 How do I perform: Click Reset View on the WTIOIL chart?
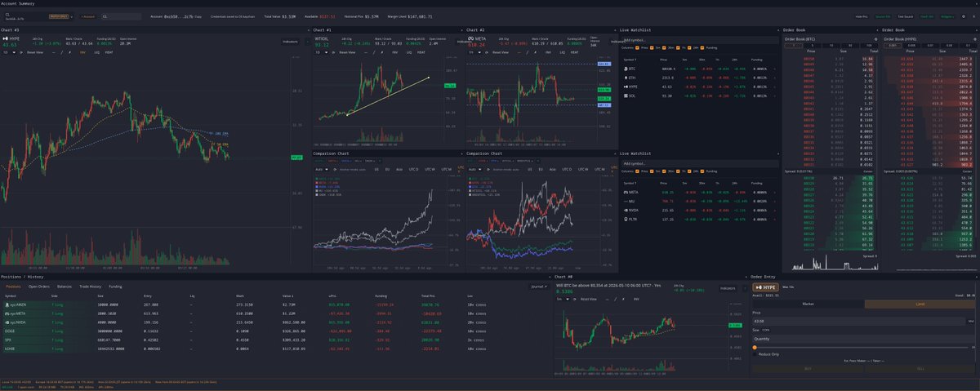[x=347, y=52]
